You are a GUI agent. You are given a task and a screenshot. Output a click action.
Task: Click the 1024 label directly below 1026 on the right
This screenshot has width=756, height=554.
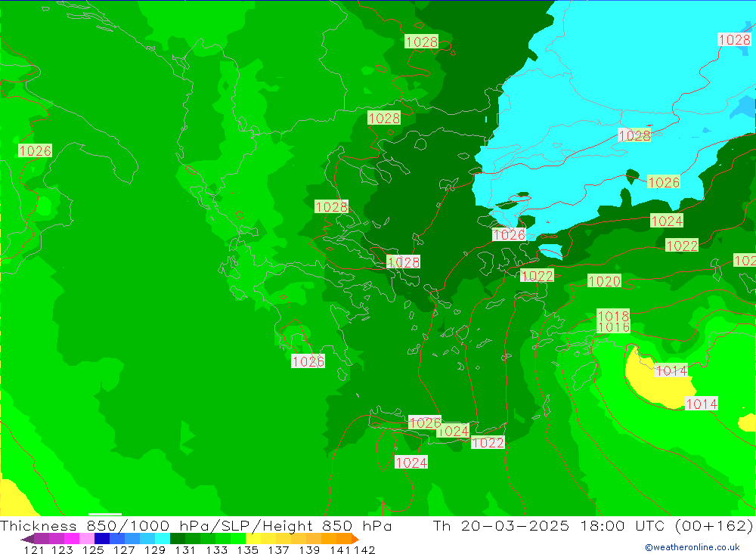click(667, 221)
